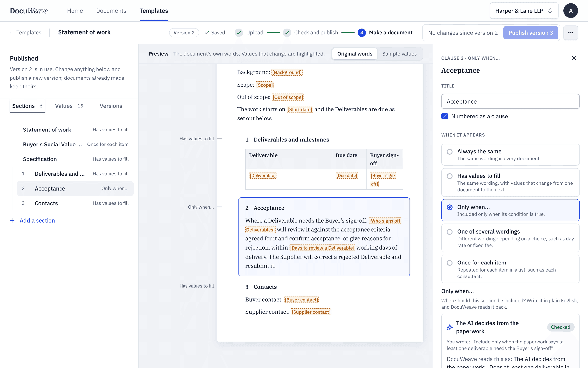Click the DocuWeave logo

coord(29,11)
